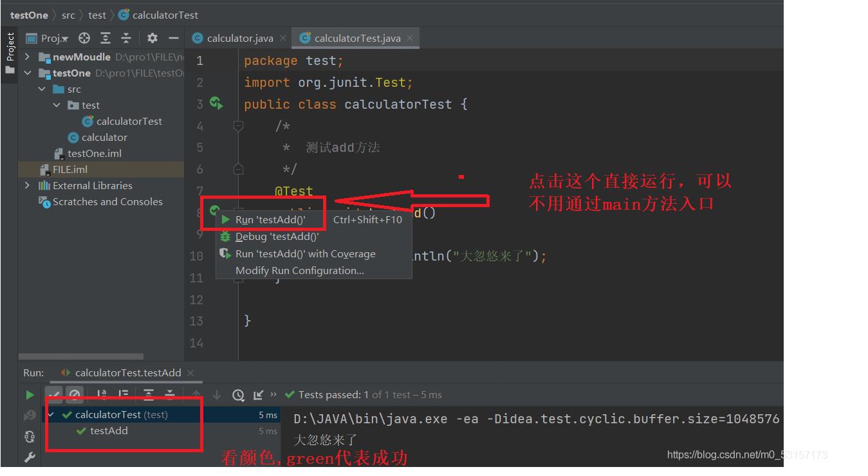Close the calculatorTest.testAdd run tab
This screenshot has width=868, height=476.
pyautogui.click(x=190, y=373)
